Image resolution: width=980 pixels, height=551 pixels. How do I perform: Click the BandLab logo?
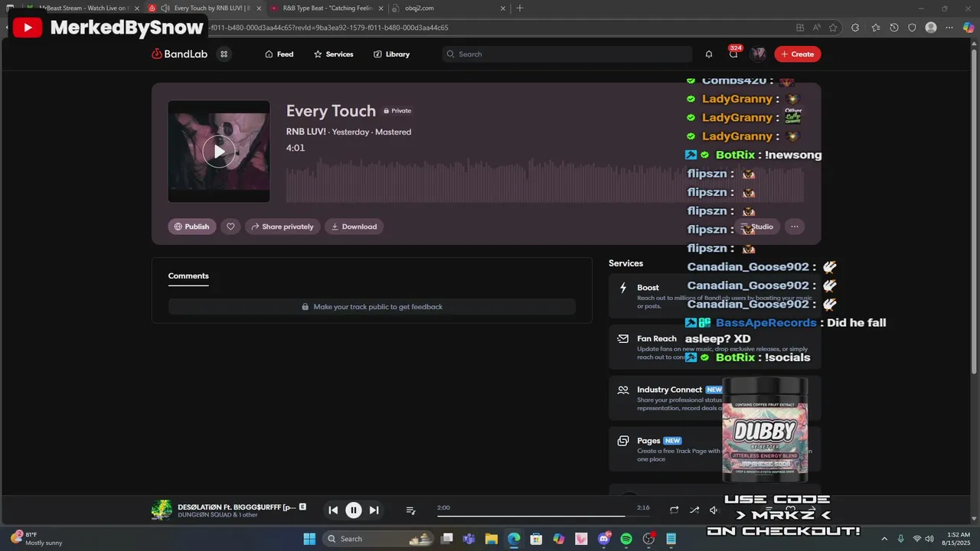179,54
